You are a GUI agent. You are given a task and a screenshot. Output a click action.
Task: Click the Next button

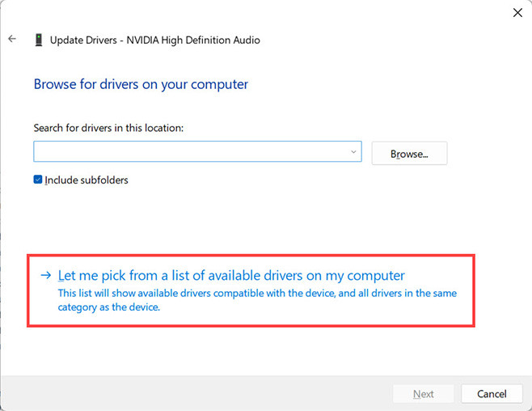tap(423, 394)
